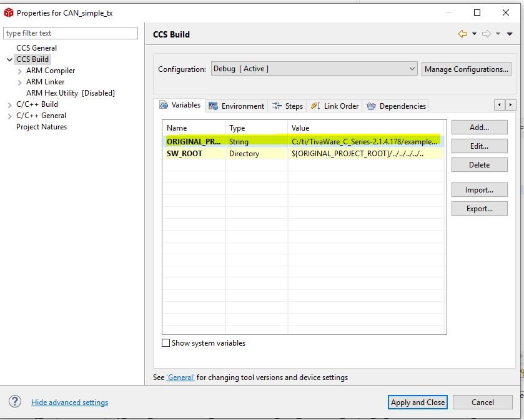Screen dimensions: 524x420
Task: Toggle the Show system variables checkbox
Action: [166, 342]
